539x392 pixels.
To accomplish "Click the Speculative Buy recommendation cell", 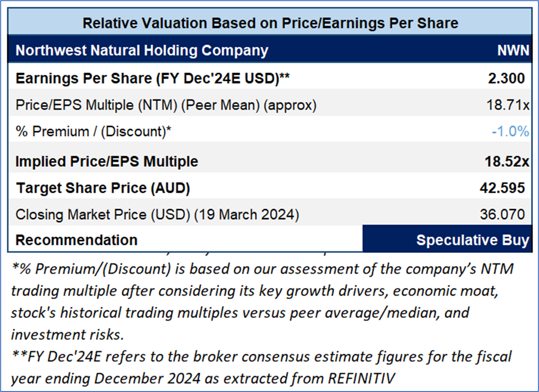I will point(450,240).
